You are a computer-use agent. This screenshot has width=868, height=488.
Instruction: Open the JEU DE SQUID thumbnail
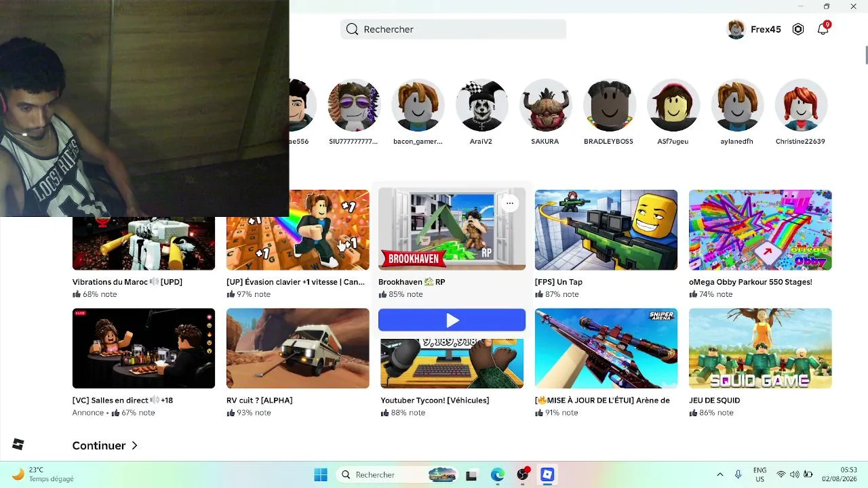(x=760, y=348)
